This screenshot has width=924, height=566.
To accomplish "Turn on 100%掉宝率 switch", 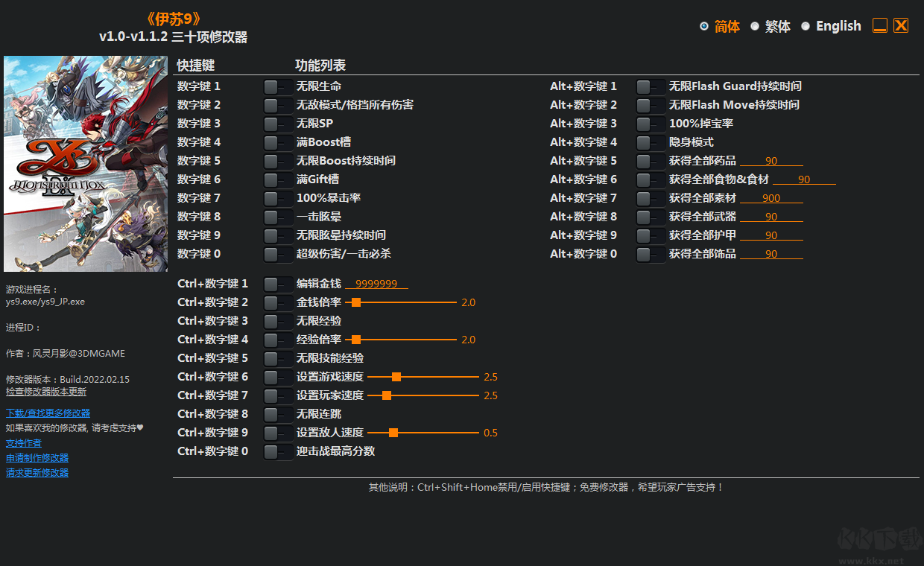I will (651, 124).
